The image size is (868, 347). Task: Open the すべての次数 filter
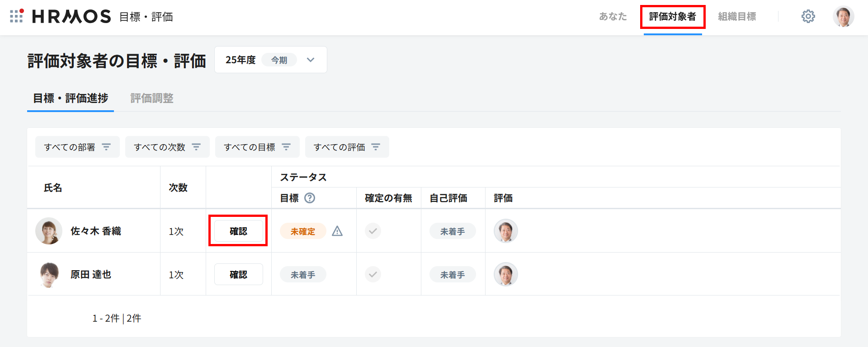pos(167,147)
